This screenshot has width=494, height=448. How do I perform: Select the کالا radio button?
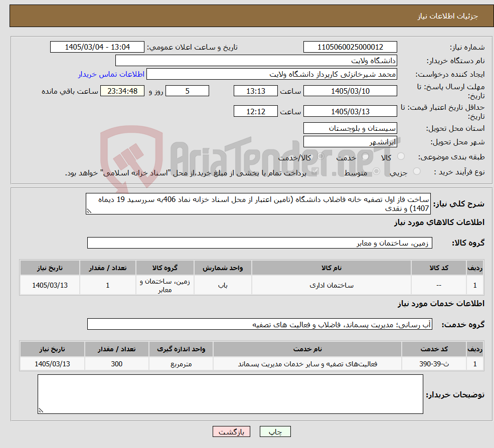pyautogui.click(x=401, y=156)
